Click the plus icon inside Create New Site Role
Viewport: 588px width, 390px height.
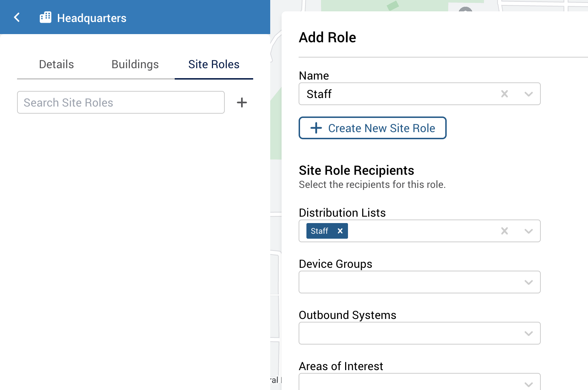tap(316, 128)
